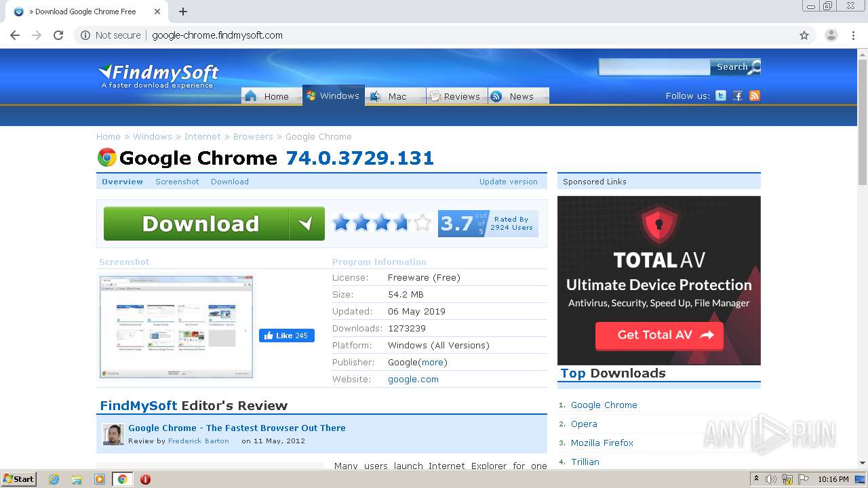Open the google.com website link

click(x=413, y=379)
